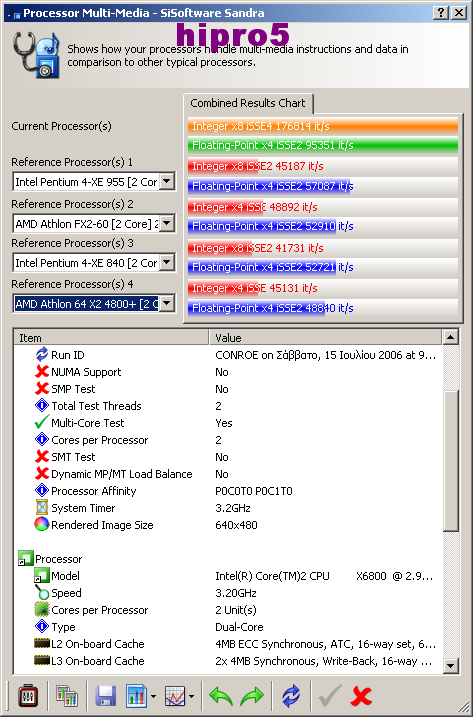Click the Value column header

point(326,337)
